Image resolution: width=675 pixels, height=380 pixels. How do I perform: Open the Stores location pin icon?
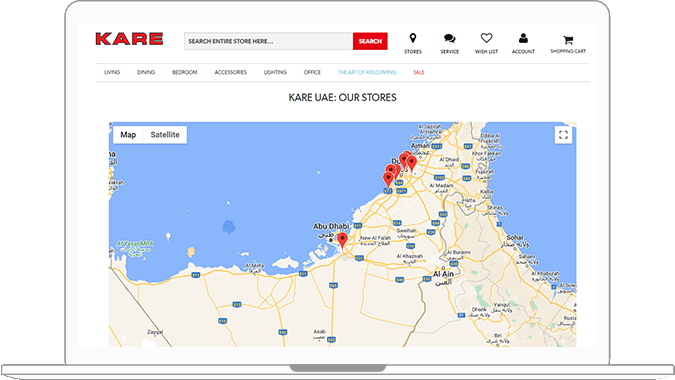[x=413, y=38]
